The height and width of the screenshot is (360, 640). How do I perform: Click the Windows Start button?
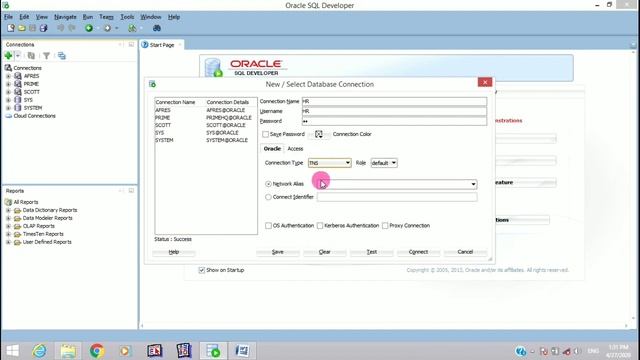12,351
